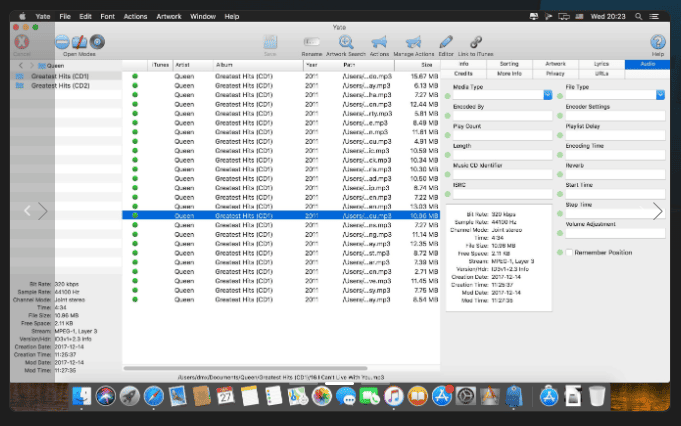Switch to the Credits tab
This screenshot has width=681, height=426.
click(x=464, y=74)
